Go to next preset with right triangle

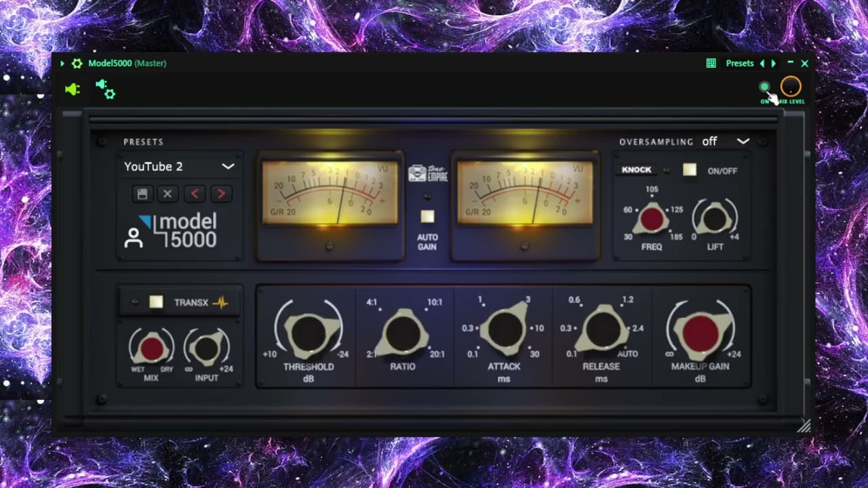[774, 63]
